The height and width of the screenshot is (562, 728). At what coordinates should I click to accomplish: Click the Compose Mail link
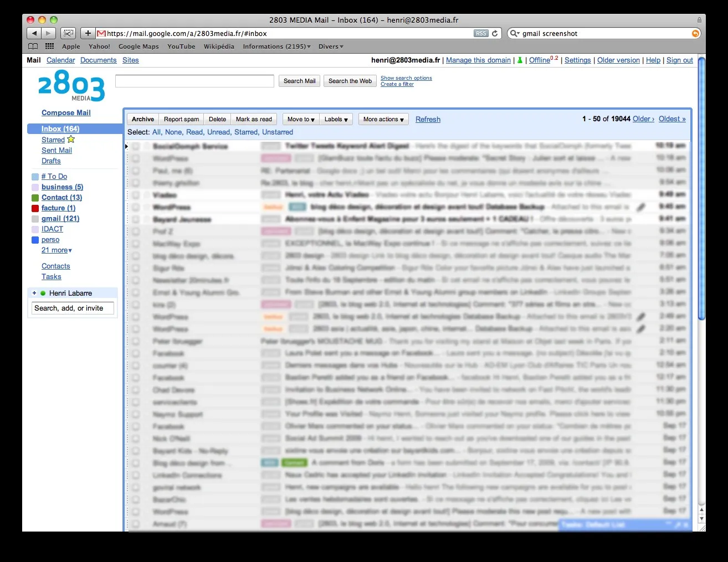(x=66, y=112)
